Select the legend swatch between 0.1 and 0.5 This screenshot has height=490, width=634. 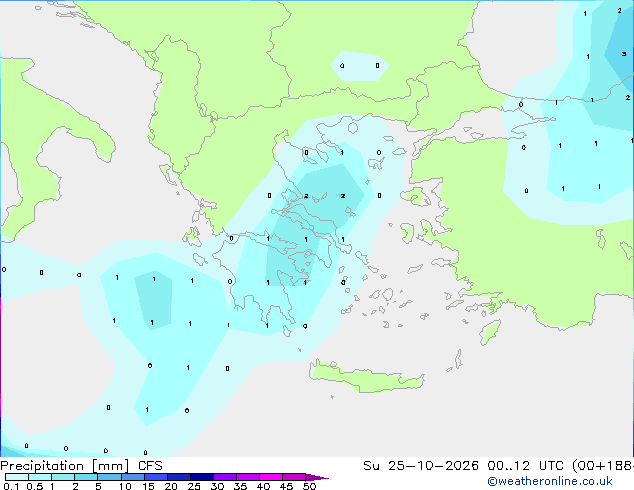tap(17, 477)
